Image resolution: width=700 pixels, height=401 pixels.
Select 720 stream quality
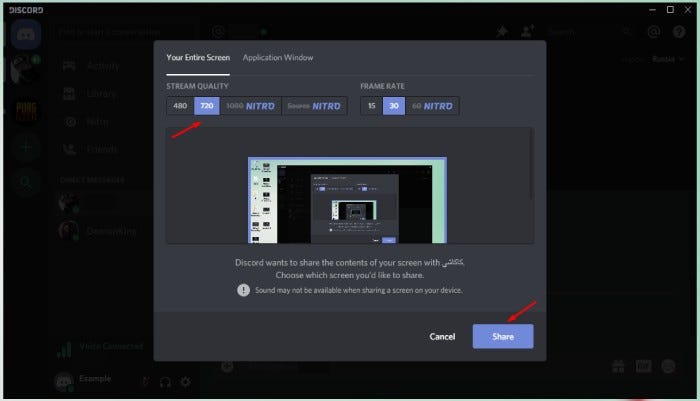[207, 106]
